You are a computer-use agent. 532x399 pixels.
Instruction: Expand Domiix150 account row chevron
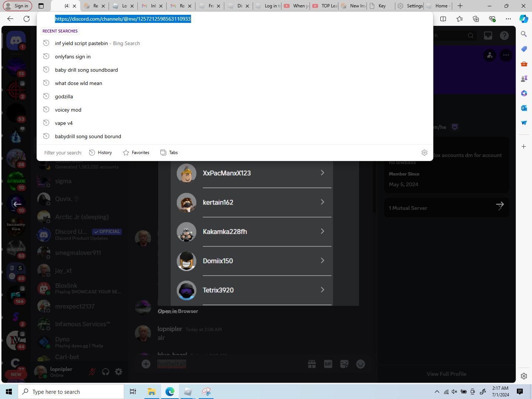tap(323, 260)
